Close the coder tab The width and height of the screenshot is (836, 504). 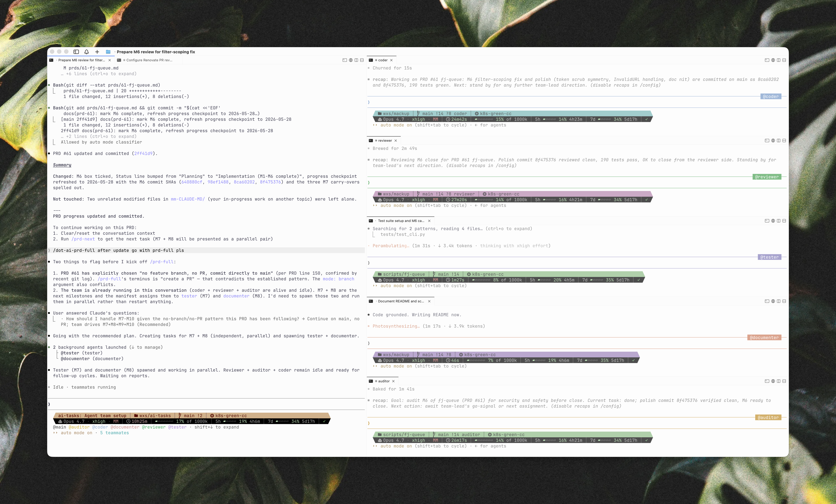pyautogui.click(x=391, y=60)
